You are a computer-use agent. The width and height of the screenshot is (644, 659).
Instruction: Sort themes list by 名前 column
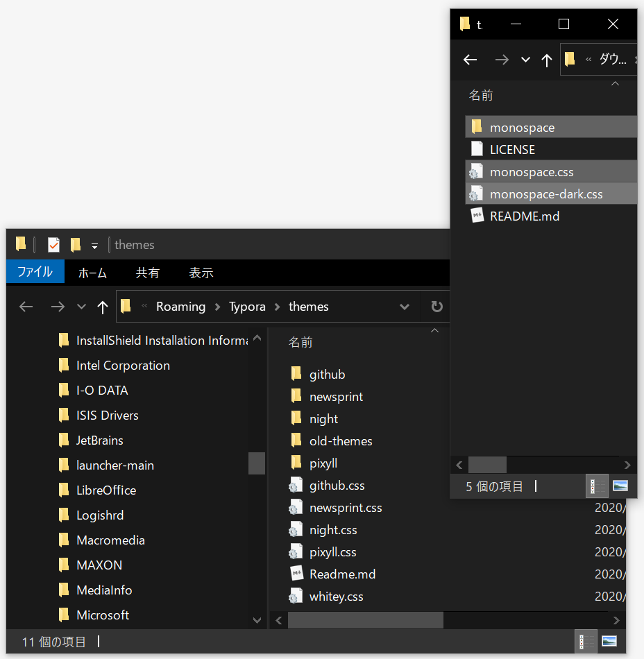coord(300,342)
